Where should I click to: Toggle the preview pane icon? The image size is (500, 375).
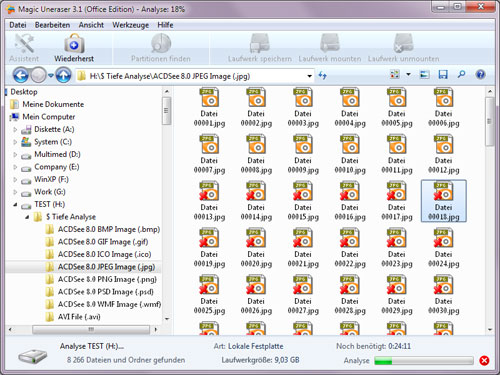(x=424, y=75)
